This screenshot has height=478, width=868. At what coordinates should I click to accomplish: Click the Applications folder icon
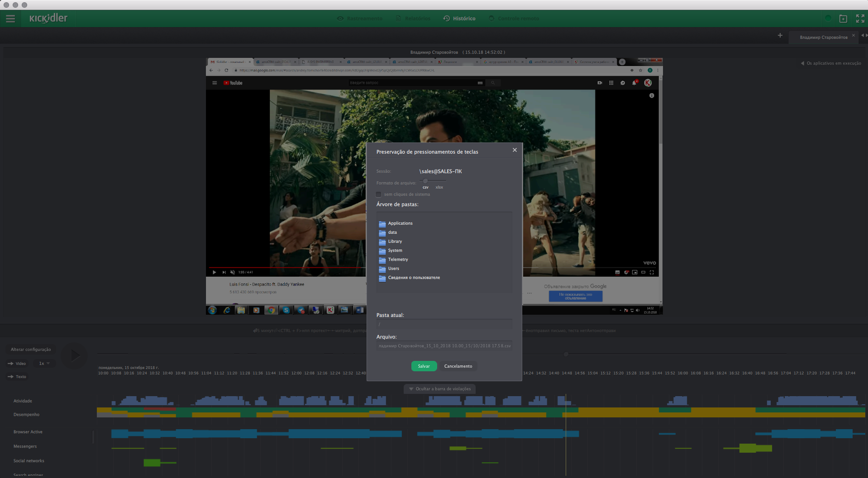click(382, 224)
